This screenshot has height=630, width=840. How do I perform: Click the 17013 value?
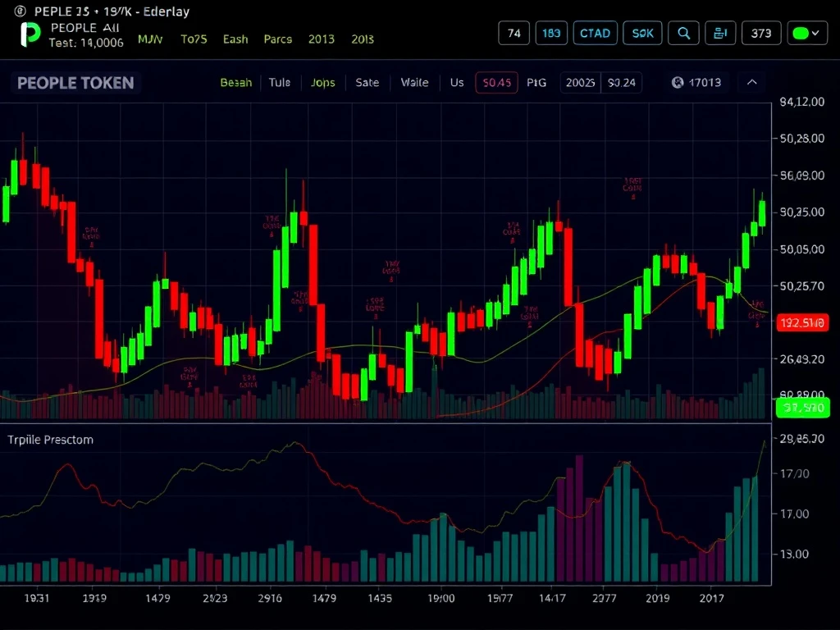[705, 83]
